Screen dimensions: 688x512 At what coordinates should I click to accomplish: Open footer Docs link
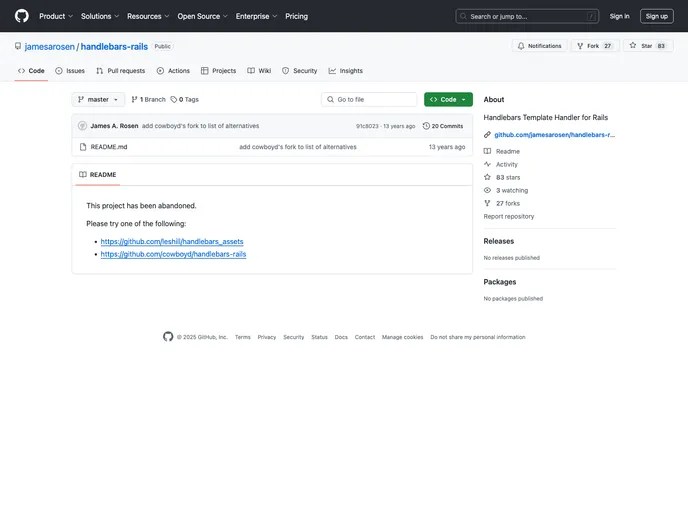341,337
